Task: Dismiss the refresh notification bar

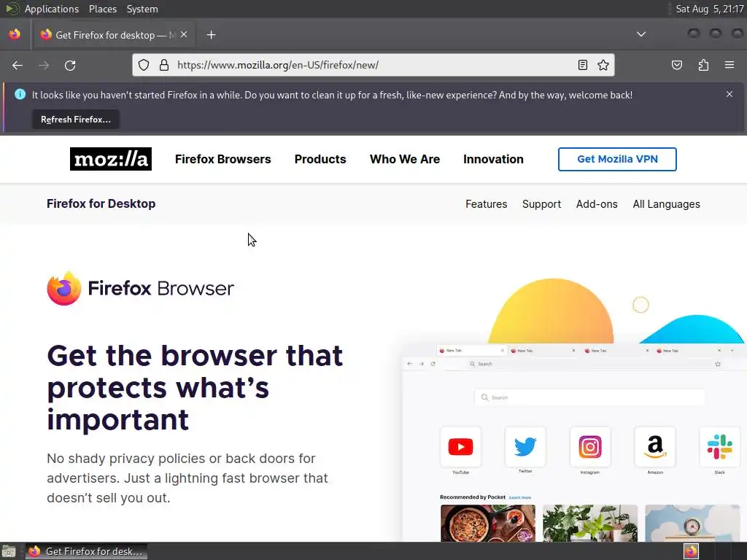Action: tap(729, 94)
